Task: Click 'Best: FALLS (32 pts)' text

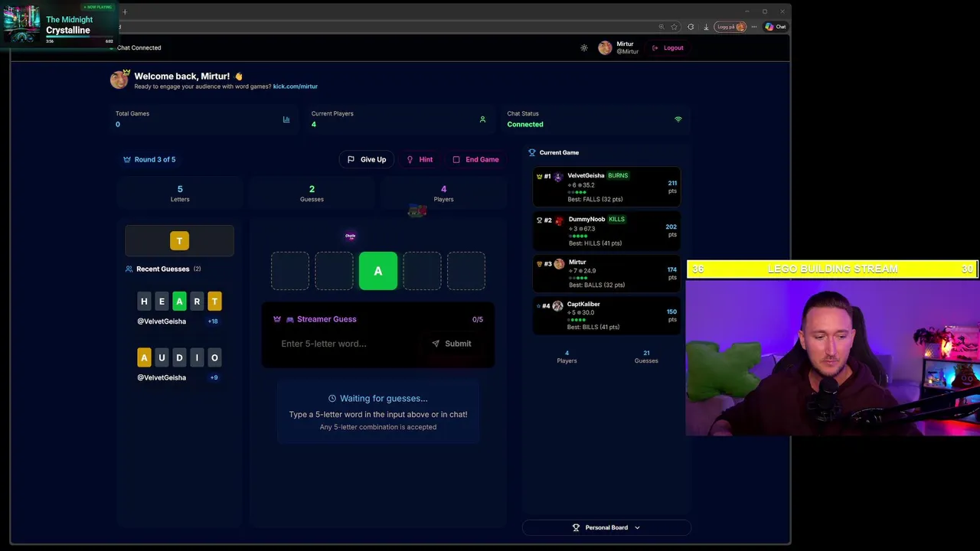Action: pyautogui.click(x=595, y=200)
